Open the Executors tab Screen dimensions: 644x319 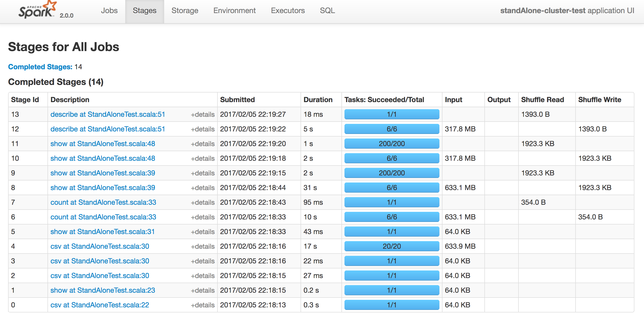[288, 11]
